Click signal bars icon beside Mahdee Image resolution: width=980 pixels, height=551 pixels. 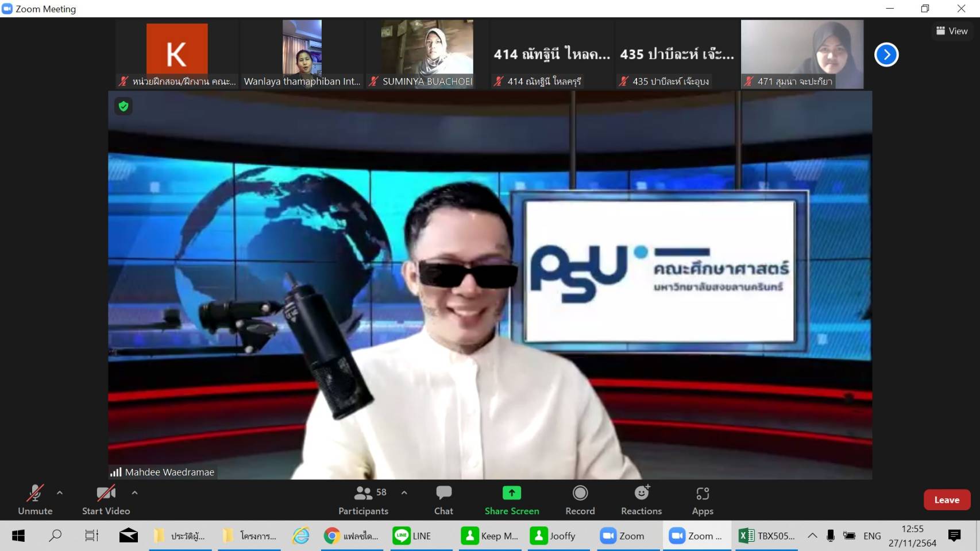(116, 472)
